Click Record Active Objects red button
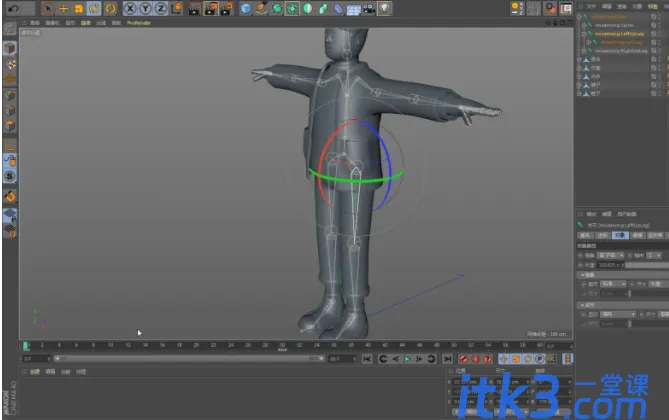This screenshot has height=420, width=669. (x=463, y=359)
